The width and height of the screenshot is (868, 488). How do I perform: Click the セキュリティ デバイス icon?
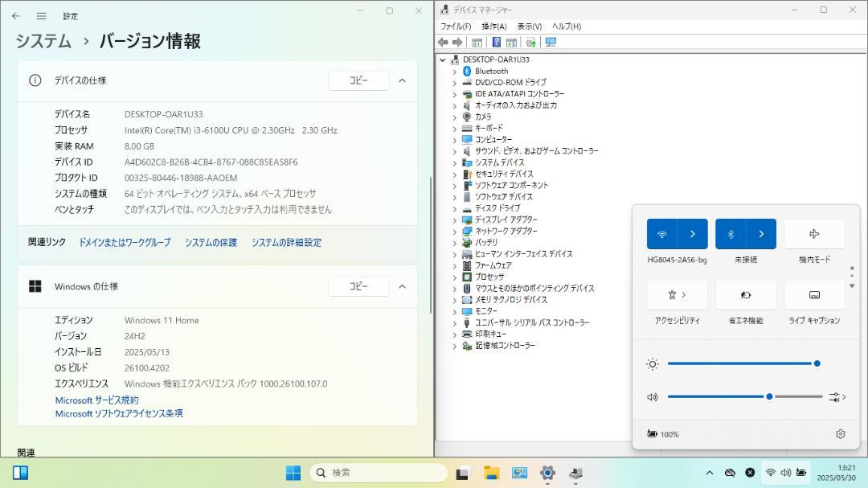(x=467, y=174)
